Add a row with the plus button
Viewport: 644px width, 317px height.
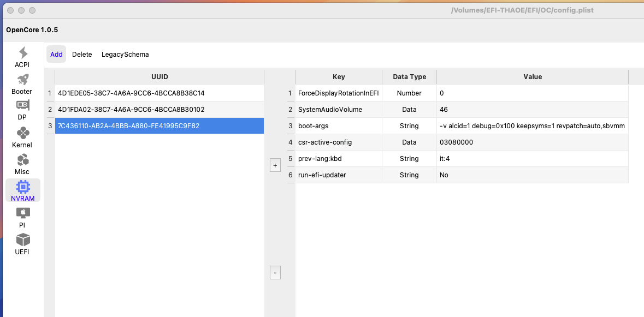[x=275, y=166]
